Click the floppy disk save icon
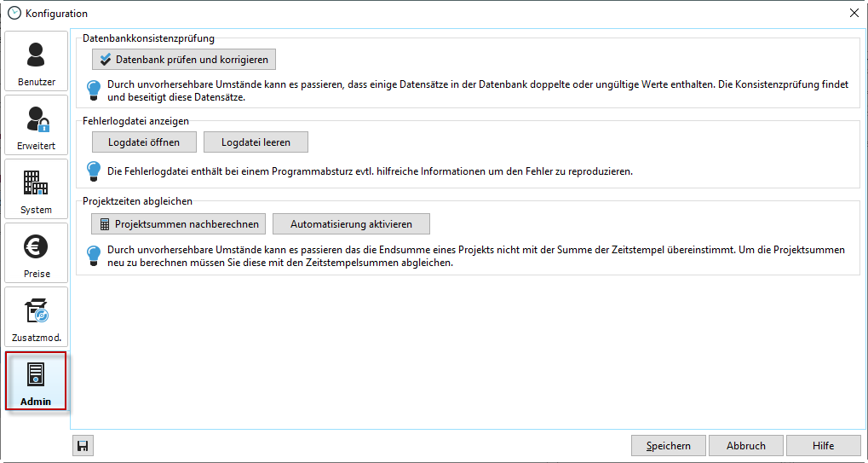The width and height of the screenshot is (868, 463). pyautogui.click(x=83, y=446)
